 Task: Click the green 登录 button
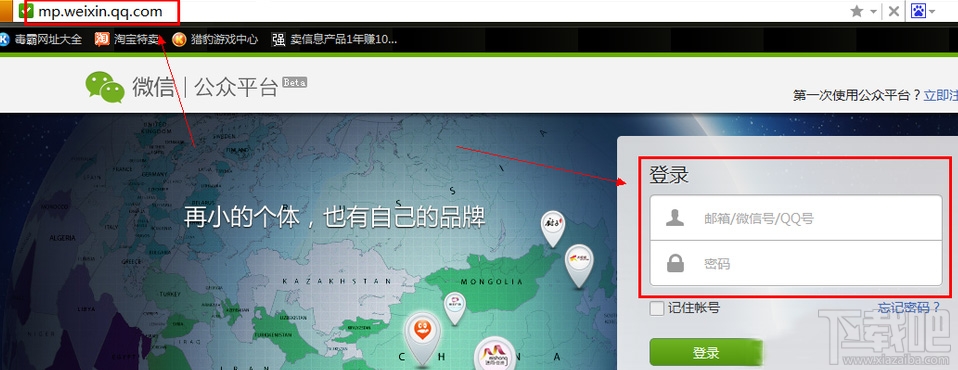tap(706, 352)
